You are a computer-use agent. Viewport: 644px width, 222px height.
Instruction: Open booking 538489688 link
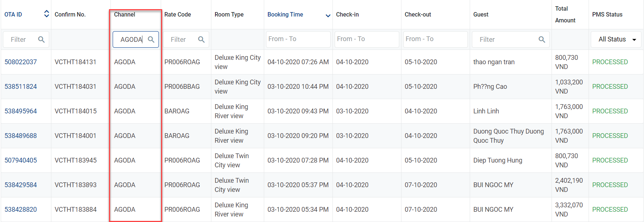point(21,136)
